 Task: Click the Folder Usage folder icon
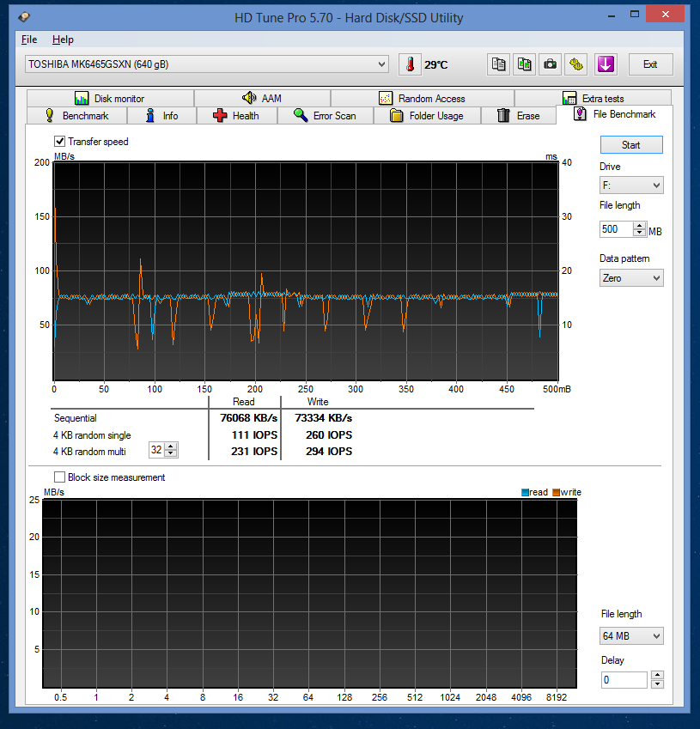tap(396, 115)
